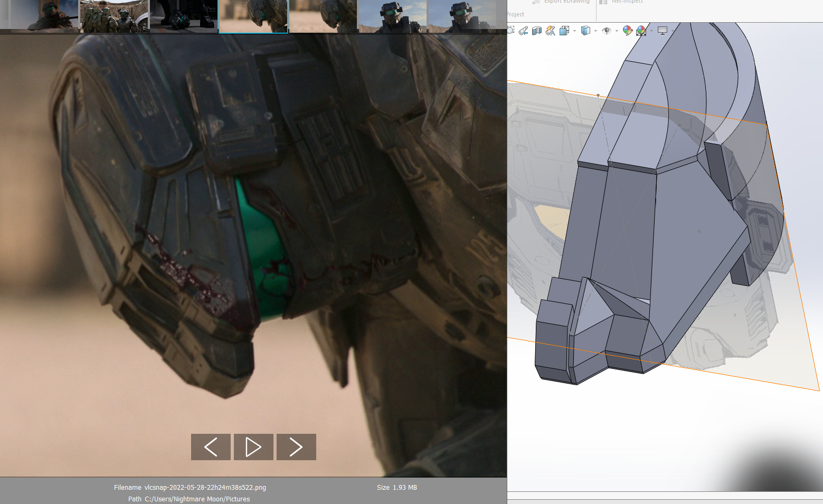
Task: Select the highlighted helmet close-up thumbnail
Action: pos(253,16)
